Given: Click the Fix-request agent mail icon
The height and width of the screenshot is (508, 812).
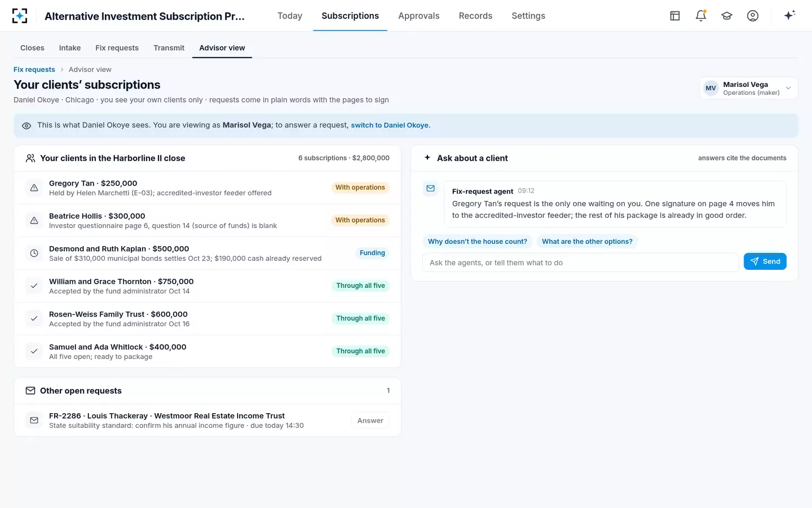Looking at the screenshot, I should 431,189.
